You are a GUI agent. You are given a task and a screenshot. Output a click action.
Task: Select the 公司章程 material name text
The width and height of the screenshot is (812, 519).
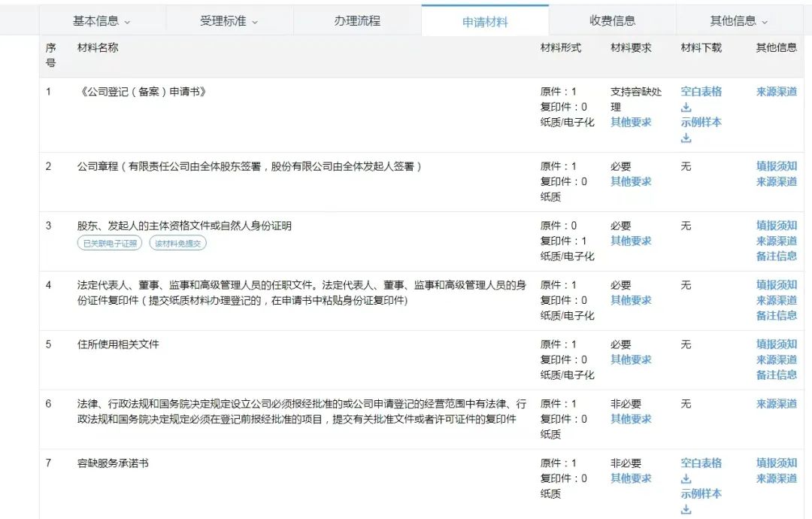[250, 166]
